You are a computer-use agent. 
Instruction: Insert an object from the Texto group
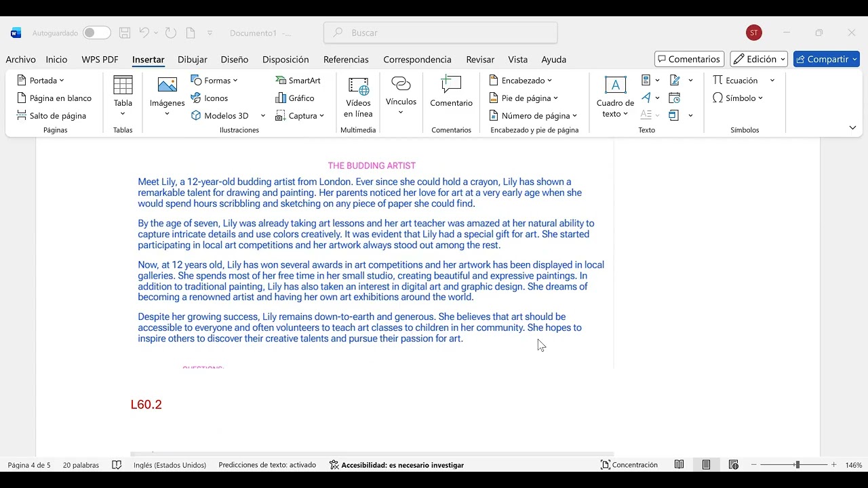click(674, 115)
